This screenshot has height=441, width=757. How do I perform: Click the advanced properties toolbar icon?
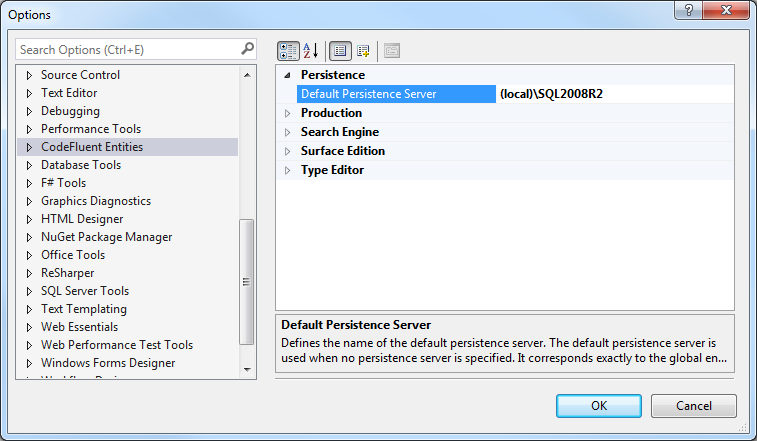362,50
